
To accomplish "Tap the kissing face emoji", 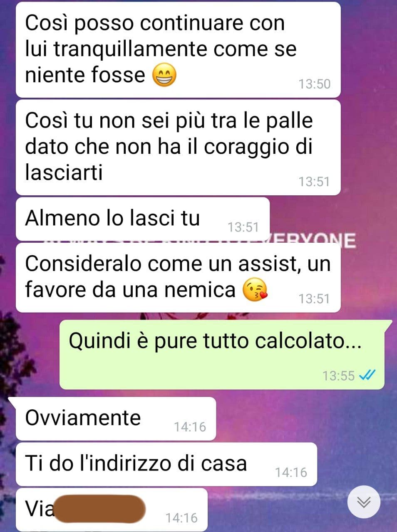I will pyautogui.click(x=255, y=290).
